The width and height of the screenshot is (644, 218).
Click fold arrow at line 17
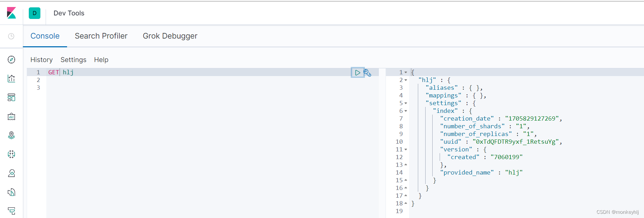406,196
